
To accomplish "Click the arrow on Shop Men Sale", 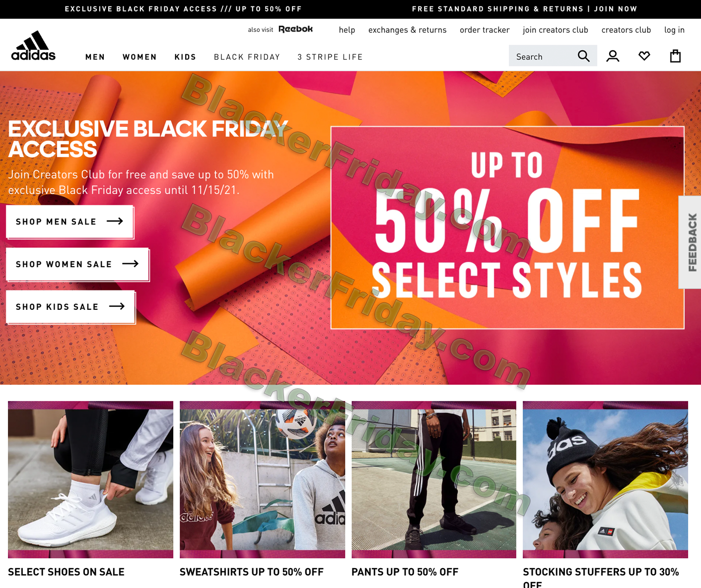I will pyautogui.click(x=115, y=221).
